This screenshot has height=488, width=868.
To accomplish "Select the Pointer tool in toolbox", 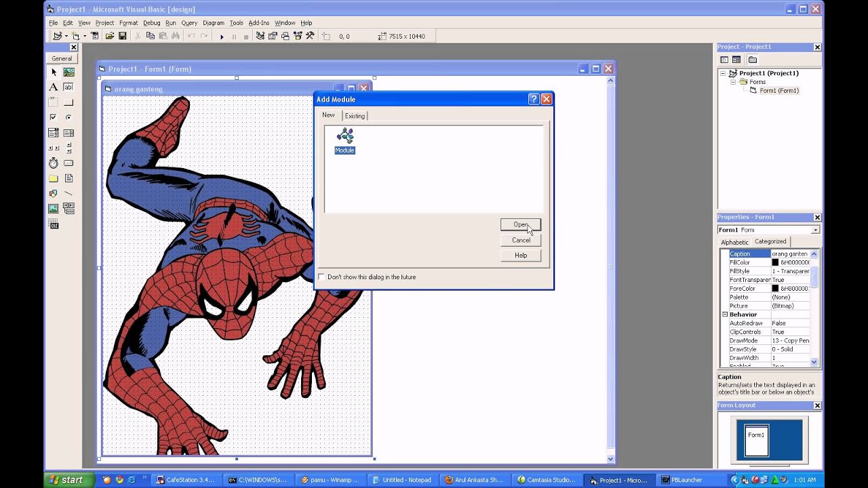I will click(x=54, y=72).
